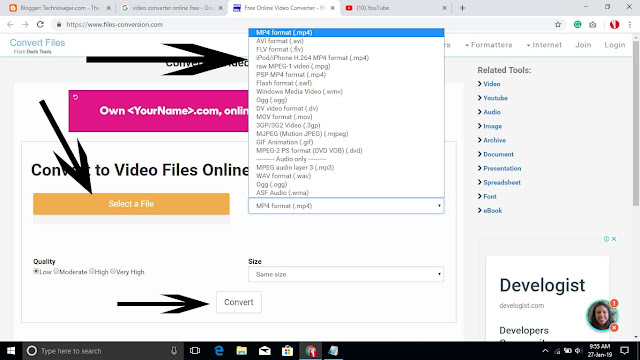Screen dimensions: 640x360
Task: Open the Mail app from taskbar
Action: pyautogui.click(x=264, y=351)
